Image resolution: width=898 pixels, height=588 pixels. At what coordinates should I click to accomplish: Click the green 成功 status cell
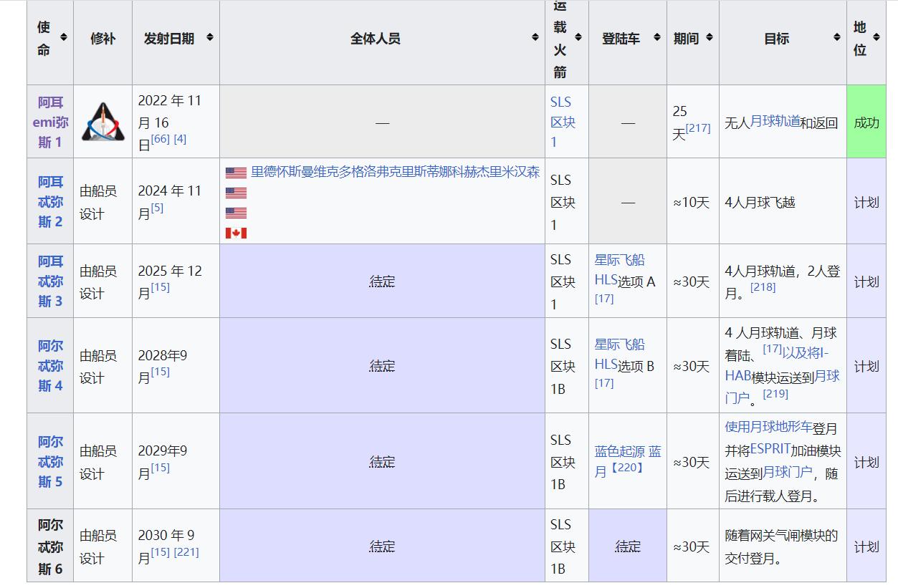[866, 122]
